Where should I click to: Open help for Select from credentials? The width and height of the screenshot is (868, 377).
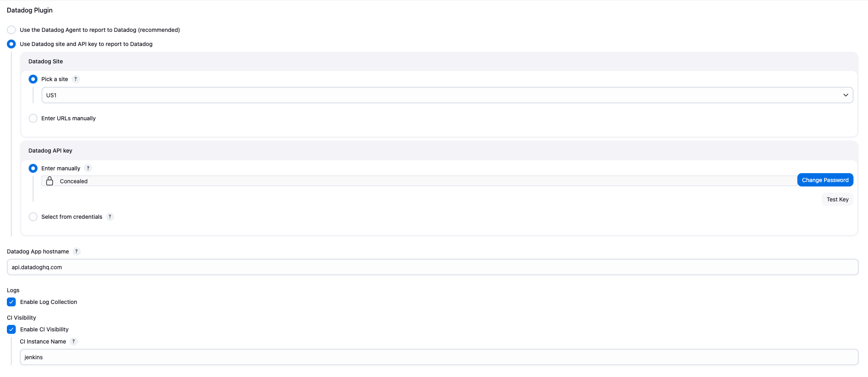coord(110,217)
